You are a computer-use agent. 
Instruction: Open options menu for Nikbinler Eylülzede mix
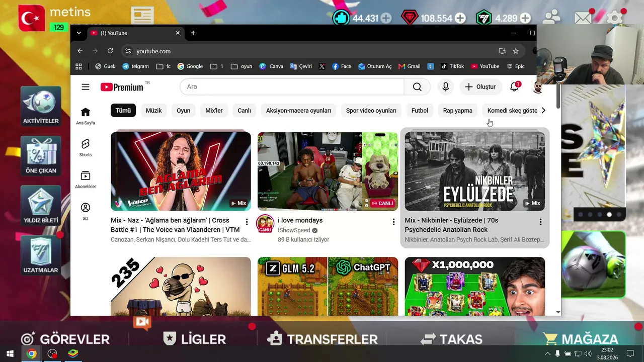click(x=540, y=222)
